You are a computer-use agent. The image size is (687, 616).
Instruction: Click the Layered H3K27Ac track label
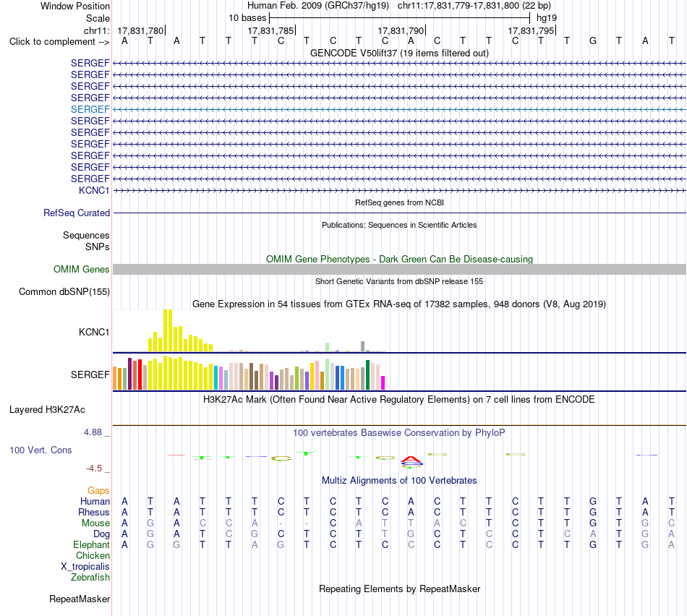click(47, 410)
